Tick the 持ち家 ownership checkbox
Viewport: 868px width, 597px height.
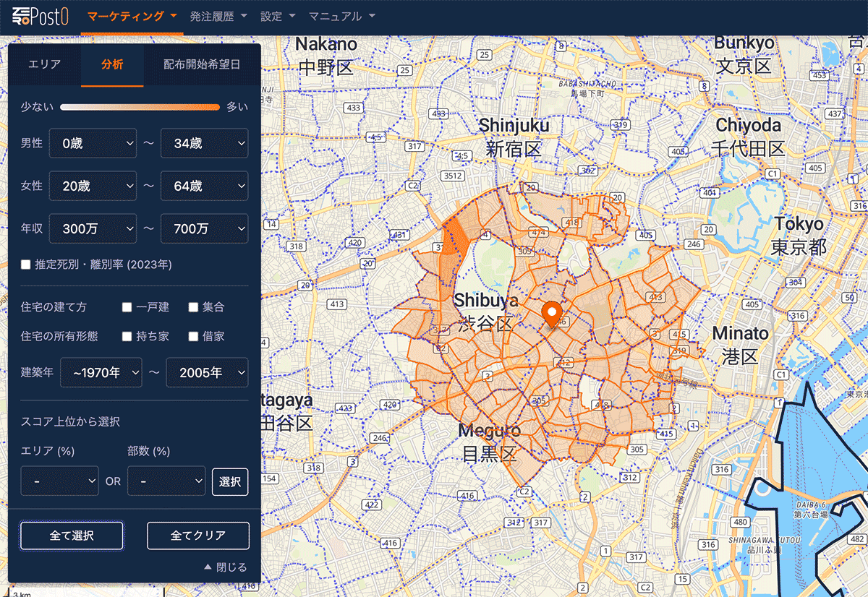[127, 336]
